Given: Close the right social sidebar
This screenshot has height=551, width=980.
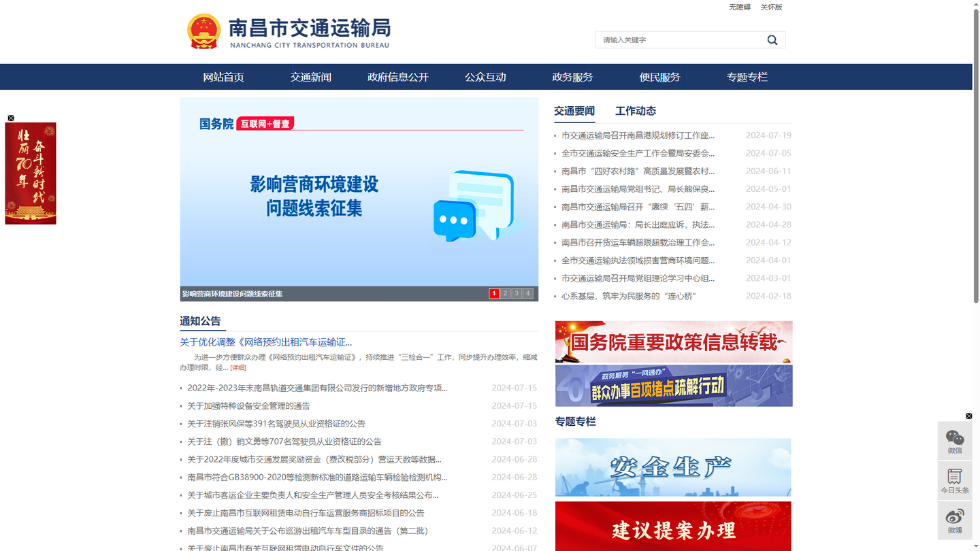Looking at the screenshot, I should point(968,416).
